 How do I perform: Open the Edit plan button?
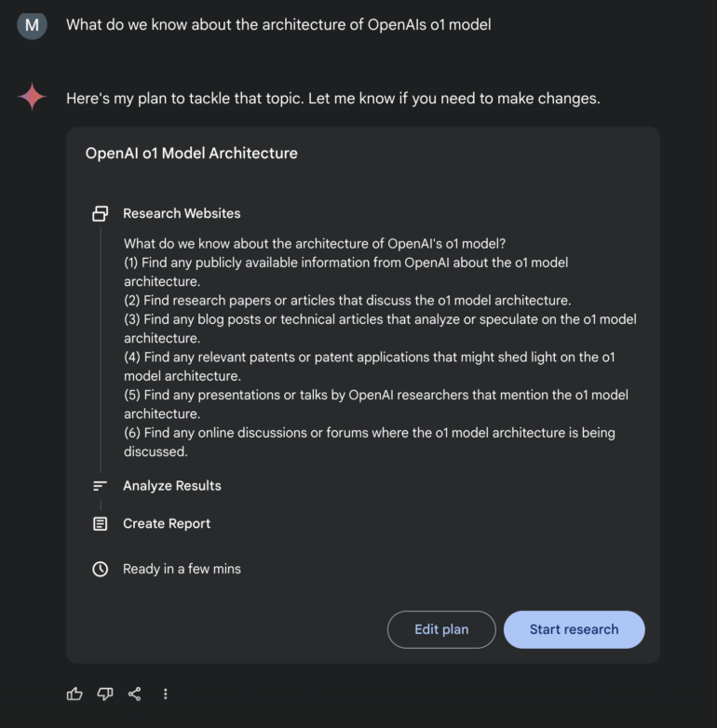[441, 629]
